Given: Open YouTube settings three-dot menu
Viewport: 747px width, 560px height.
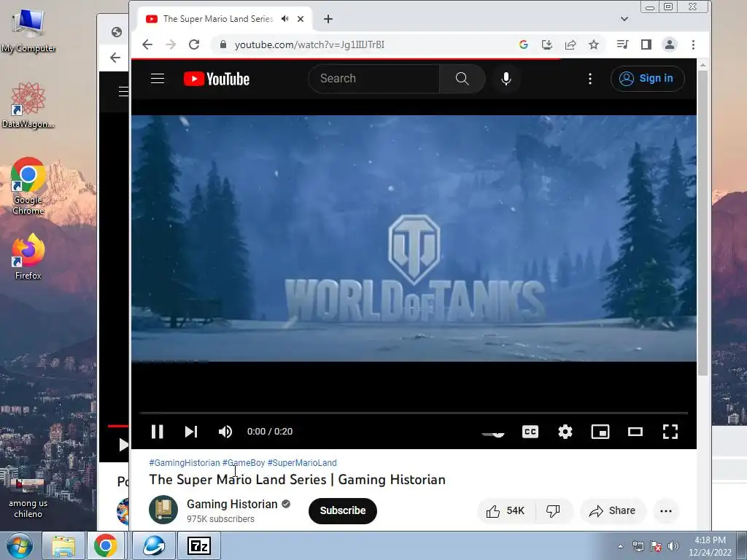Looking at the screenshot, I should [589, 79].
